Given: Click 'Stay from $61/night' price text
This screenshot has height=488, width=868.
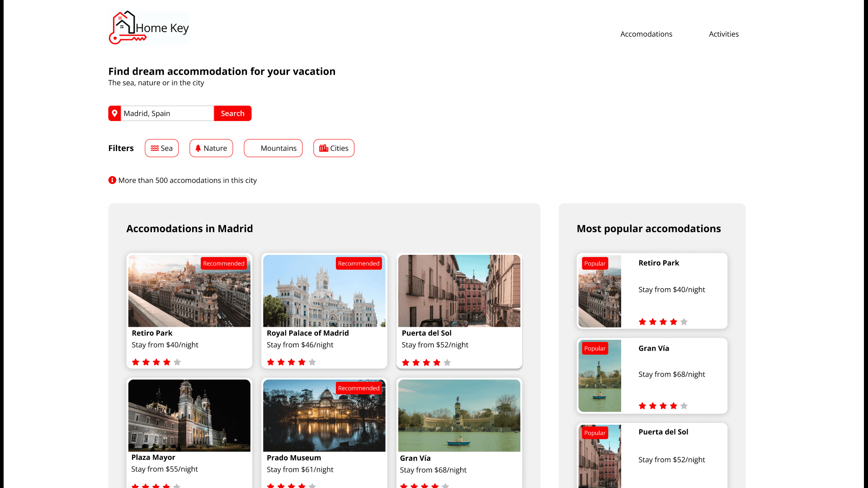Looking at the screenshot, I should (300, 469).
